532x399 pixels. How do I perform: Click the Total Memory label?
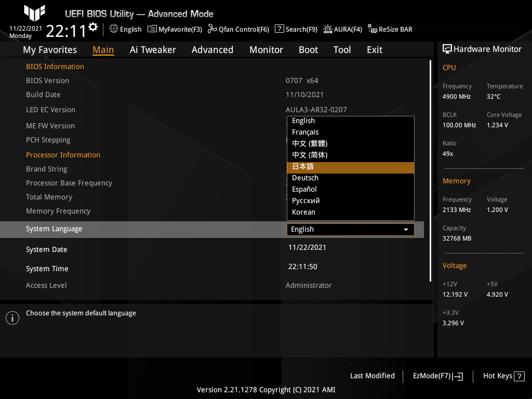pyautogui.click(x=49, y=197)
